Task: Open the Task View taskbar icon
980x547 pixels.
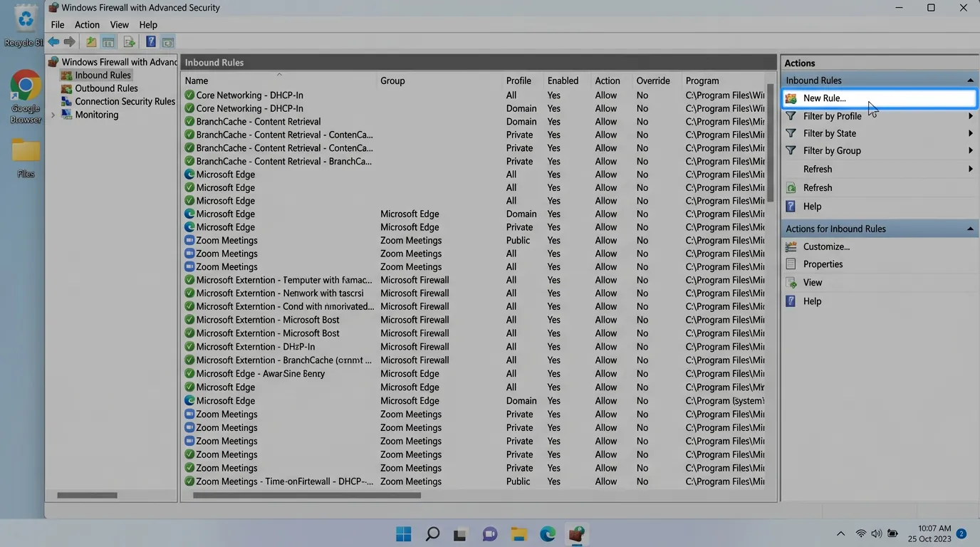Action: 460,534
